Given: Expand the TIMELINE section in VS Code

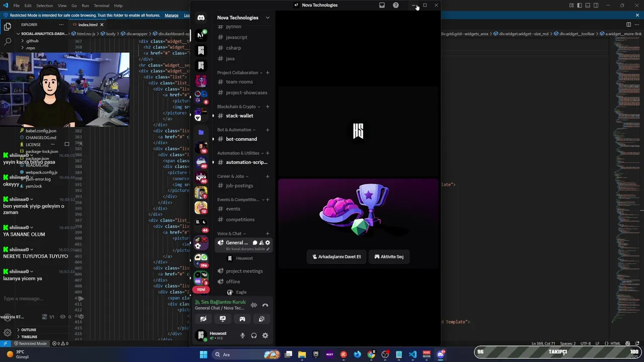Looking at the screenshot, I should [29, 336].
